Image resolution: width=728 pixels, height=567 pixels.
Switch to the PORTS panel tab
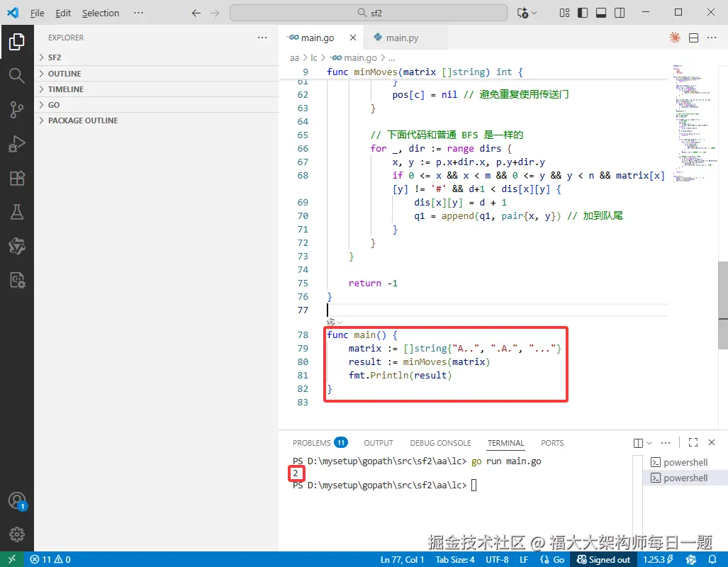click(552, 443)
